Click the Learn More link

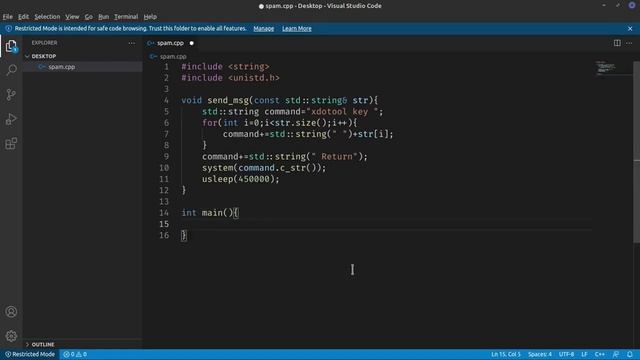tap(297, 29)
